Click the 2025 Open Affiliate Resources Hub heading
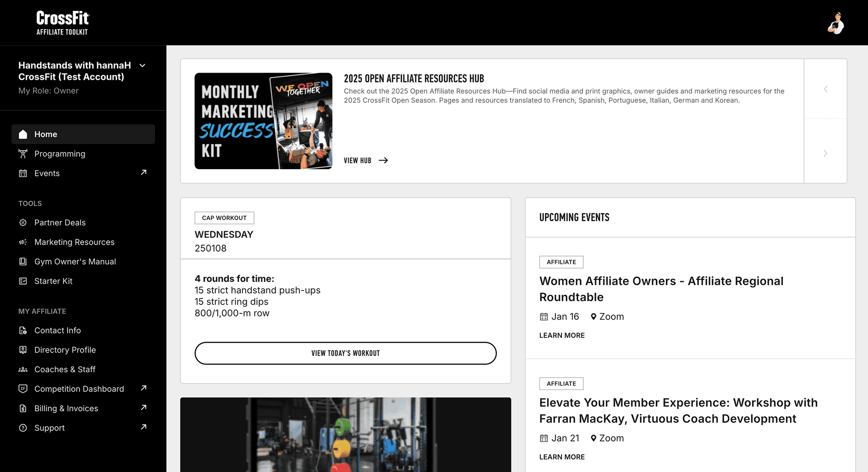868x472 pixels. [414, 78]
